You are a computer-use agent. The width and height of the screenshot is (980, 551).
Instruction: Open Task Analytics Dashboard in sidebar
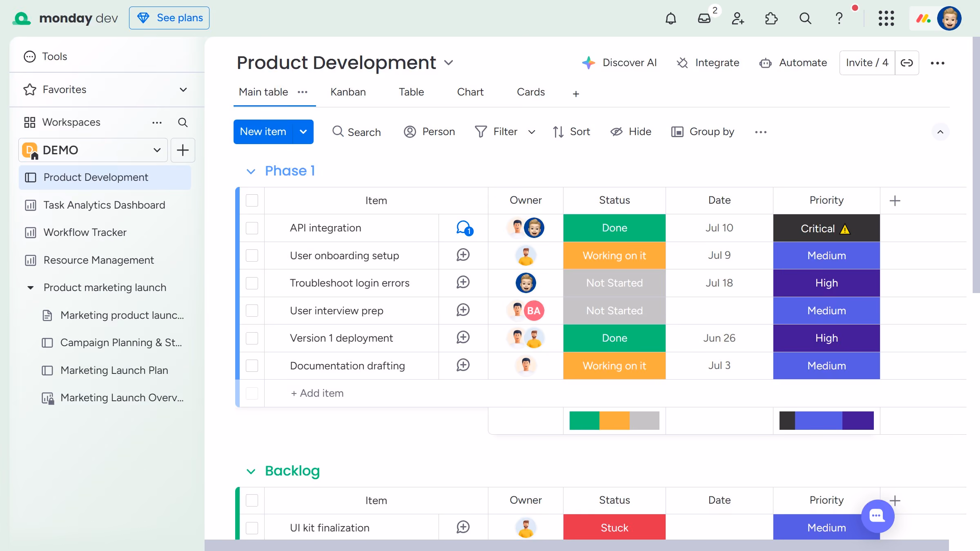pyautogui.click(x=105, y=205)
